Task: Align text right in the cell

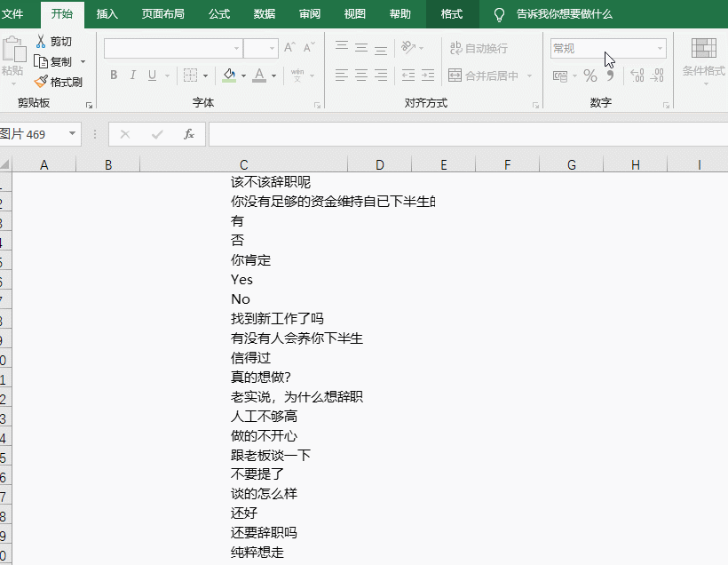Action: pyautogui.click(x=381, y=75)
